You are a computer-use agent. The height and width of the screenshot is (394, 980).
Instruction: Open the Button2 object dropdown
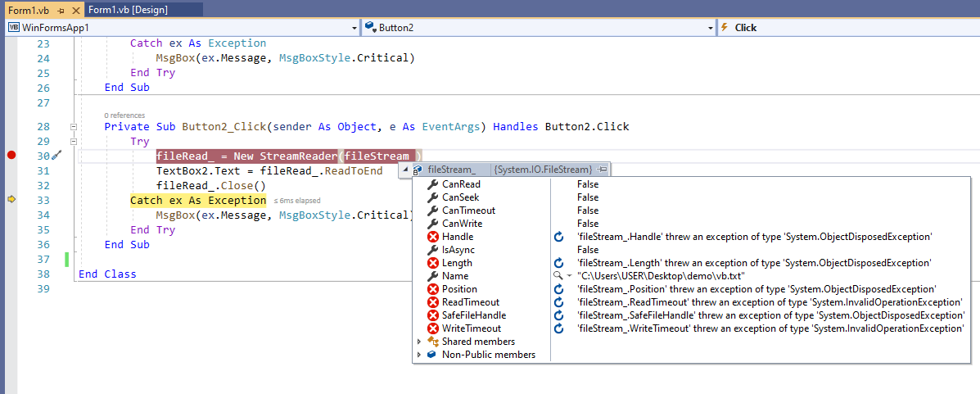710,28
